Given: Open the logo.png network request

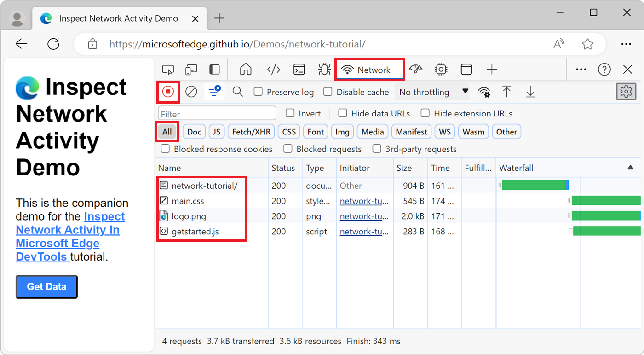Looking at the screenshot, I should pos(194,216).
